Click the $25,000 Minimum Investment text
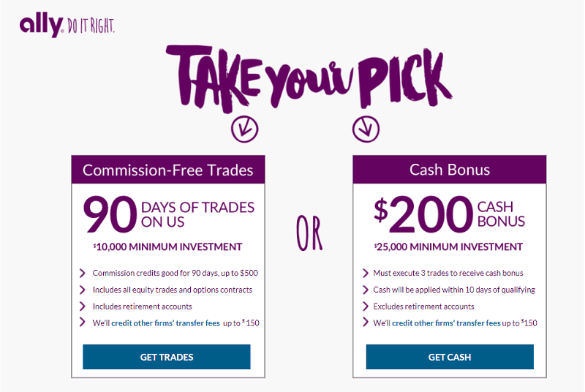Viewport: 585px width, 392px height. (448, 247)
